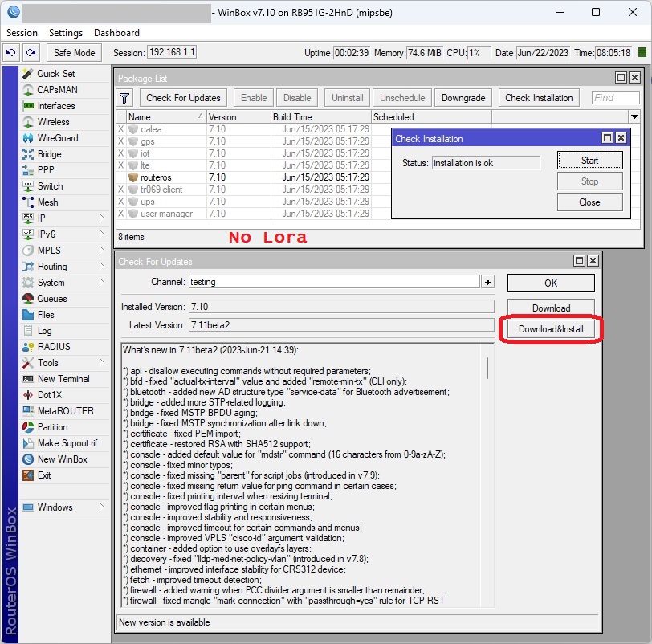Sort packages by Version column

(x=238, y=117)
